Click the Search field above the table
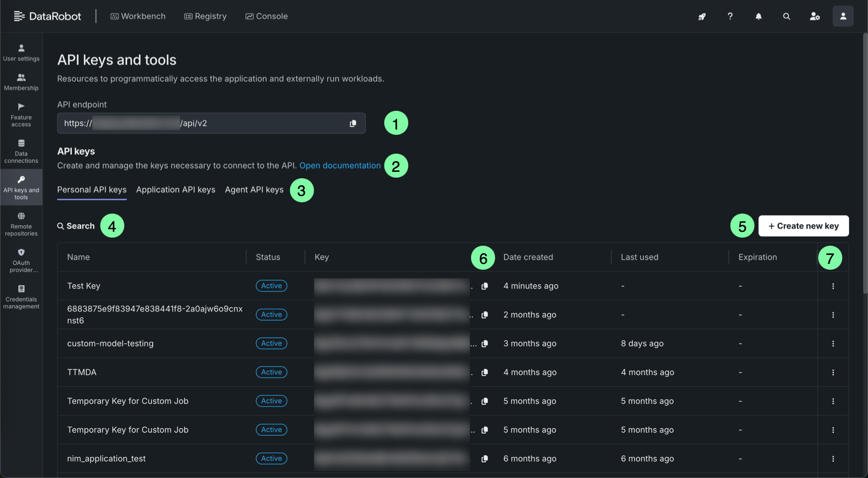This screenshot has width=868, height=478. click(x=76, y=226)
